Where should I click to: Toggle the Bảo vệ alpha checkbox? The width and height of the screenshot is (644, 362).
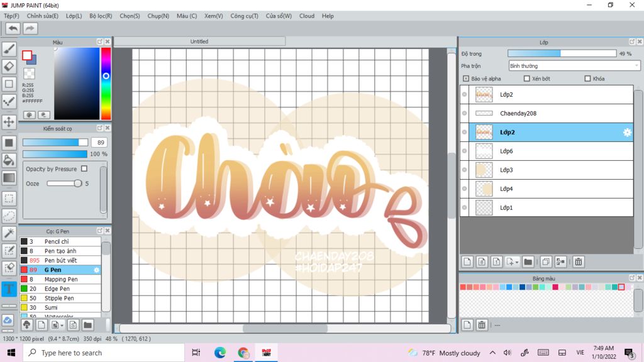466,79
